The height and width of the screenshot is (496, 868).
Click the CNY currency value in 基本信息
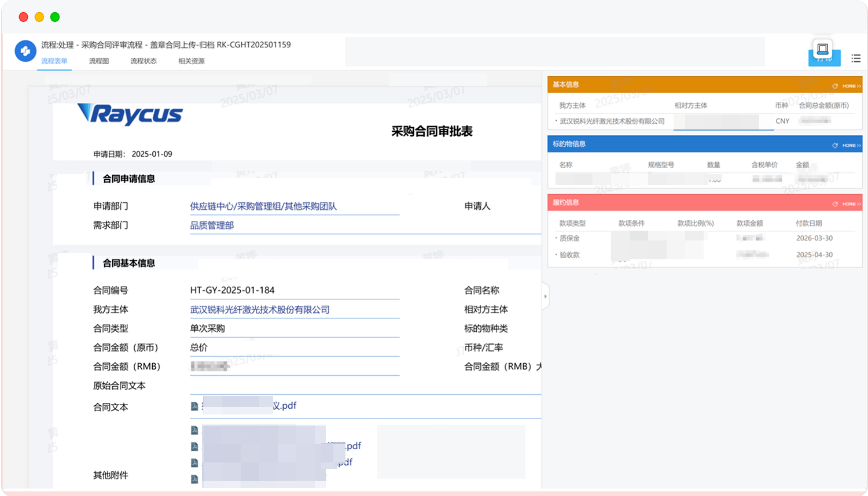coord(782,121)
